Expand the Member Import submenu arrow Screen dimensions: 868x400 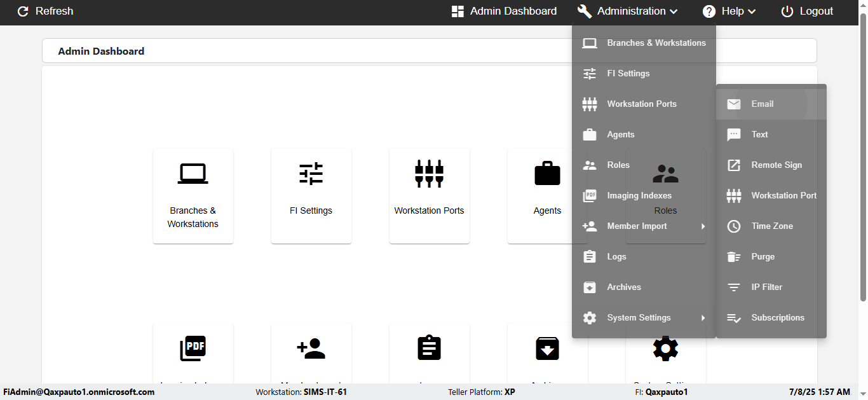point(703,226)
